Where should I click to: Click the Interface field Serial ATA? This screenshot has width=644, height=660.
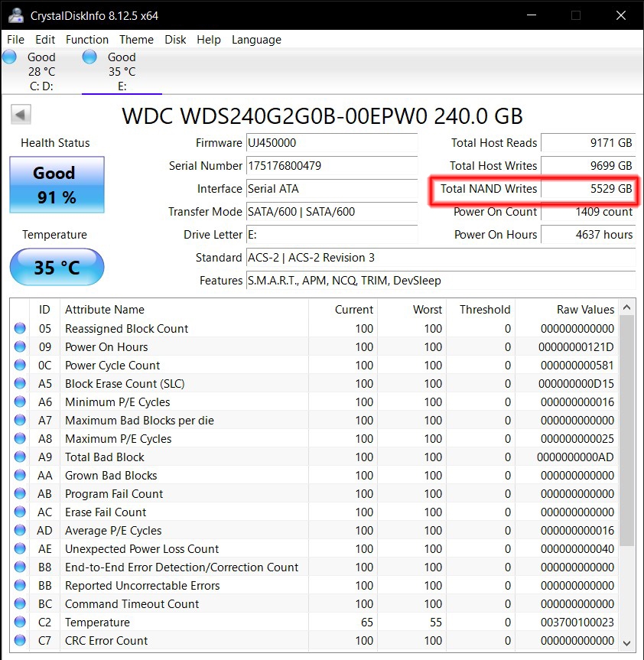click(x=332, y=189)
